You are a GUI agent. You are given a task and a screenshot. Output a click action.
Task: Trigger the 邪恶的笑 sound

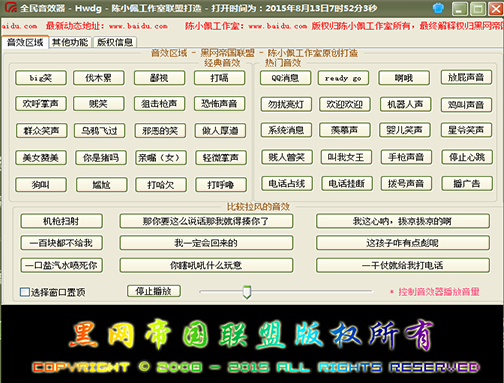click(x=160, y=131)
